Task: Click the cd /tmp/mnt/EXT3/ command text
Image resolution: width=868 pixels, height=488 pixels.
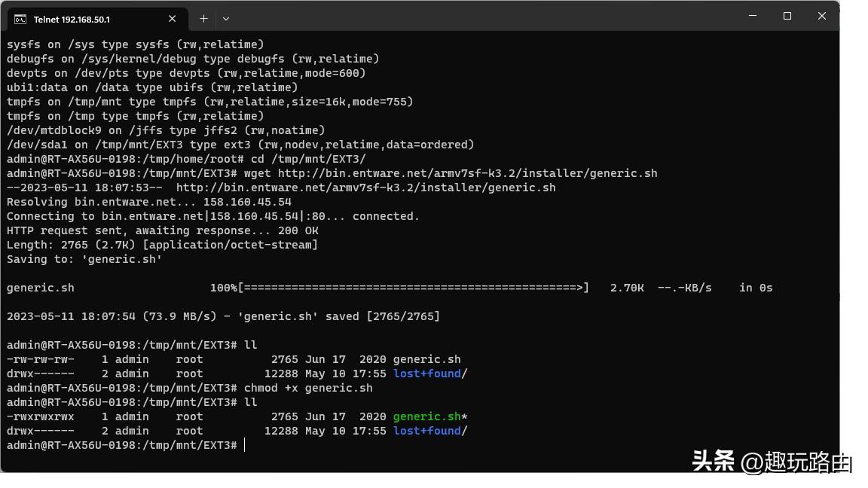Action: coord(308,159)
